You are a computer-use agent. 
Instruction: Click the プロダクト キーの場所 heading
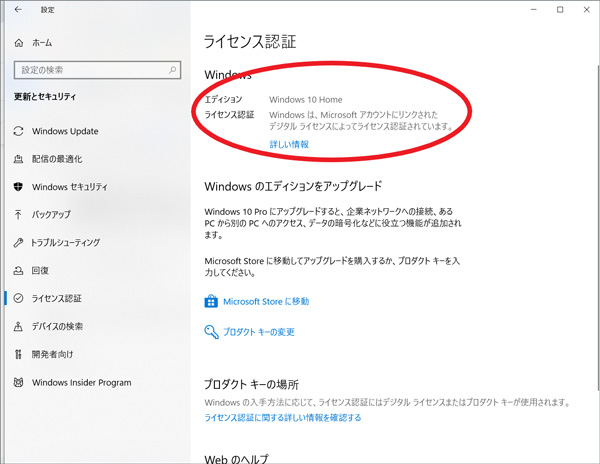click(251, 384)
